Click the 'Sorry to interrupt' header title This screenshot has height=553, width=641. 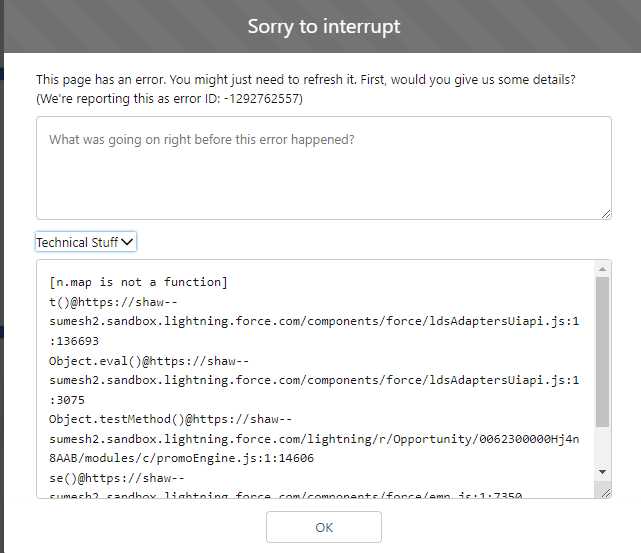(323, 26)
